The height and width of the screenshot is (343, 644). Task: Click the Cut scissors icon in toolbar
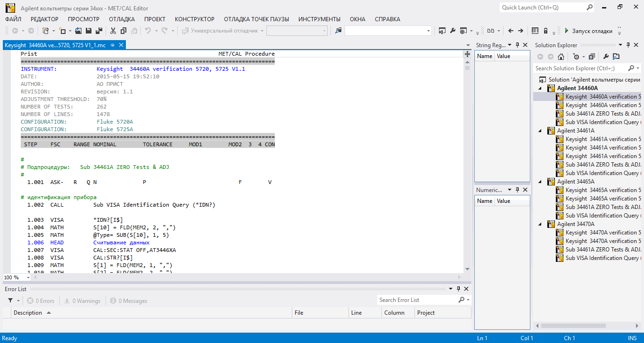tap(113, 31)
